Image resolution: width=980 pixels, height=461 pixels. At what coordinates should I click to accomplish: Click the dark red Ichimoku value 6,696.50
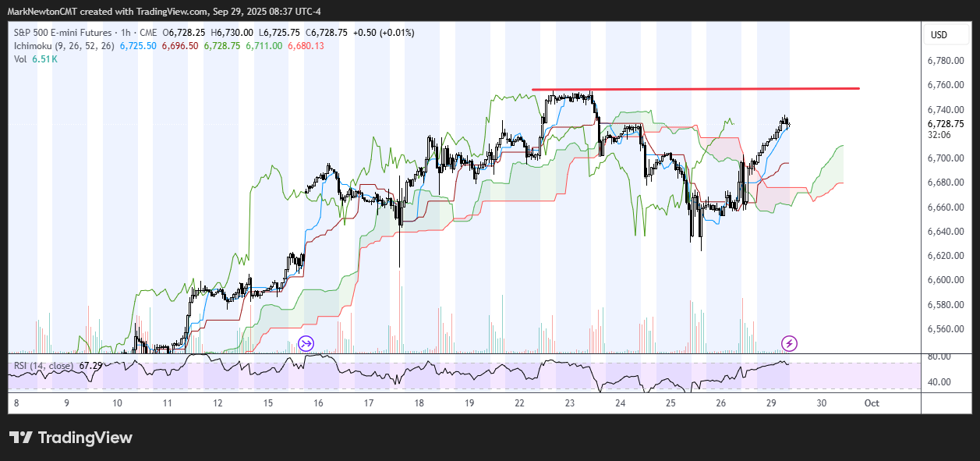[180, 46]
